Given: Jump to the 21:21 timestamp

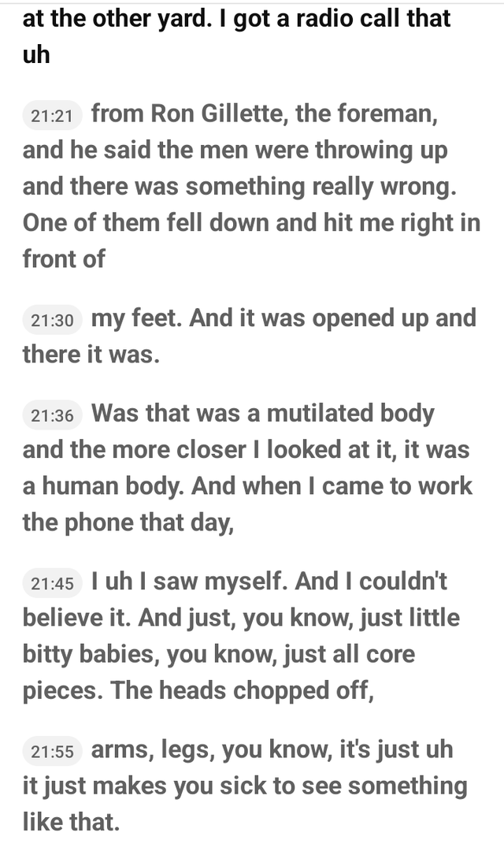Looking at the screenshot, I should point(52,117).
